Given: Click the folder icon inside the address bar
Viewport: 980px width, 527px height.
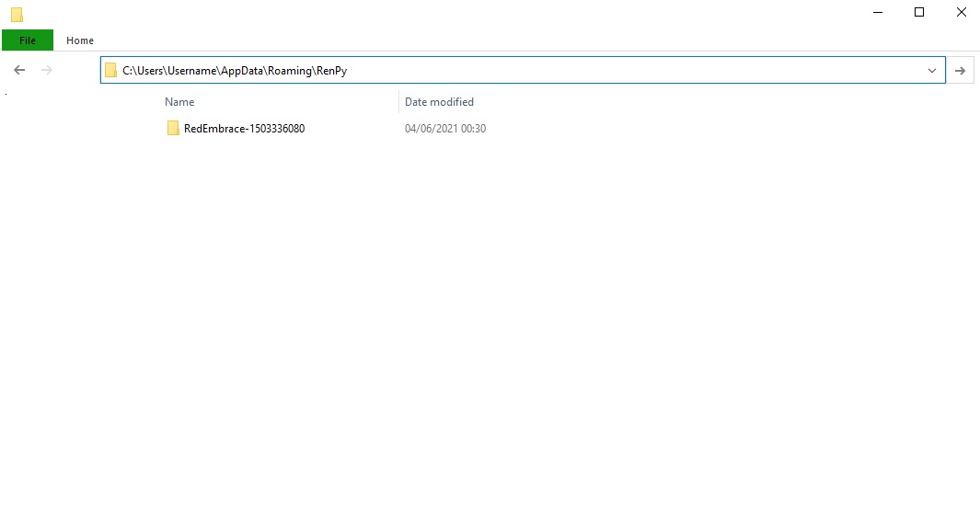Looking at the screenshot, I should (111, 71).
